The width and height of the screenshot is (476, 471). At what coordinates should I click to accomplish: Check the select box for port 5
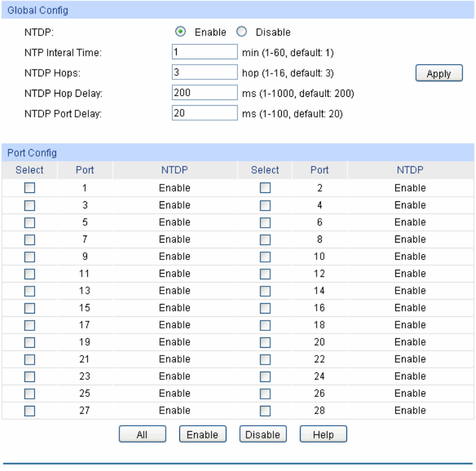30,223
